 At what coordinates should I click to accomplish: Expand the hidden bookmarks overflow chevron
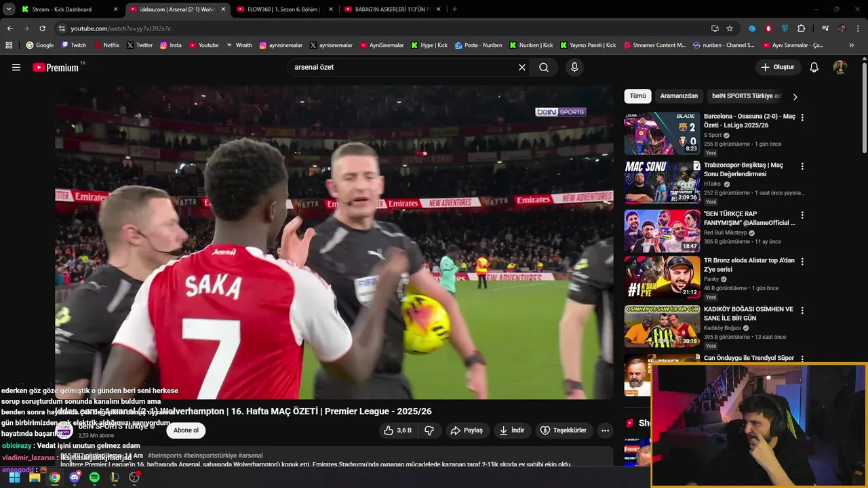tap(852, 45)
